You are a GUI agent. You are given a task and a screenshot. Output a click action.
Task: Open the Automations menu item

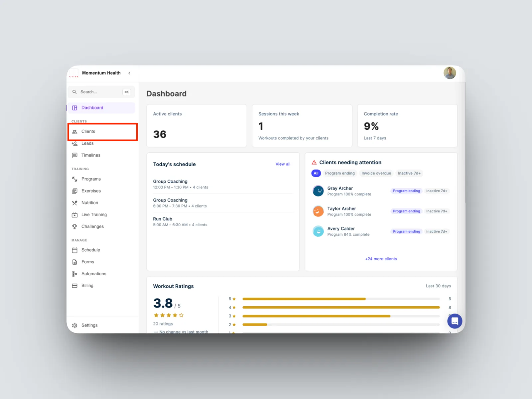(101, 274)
